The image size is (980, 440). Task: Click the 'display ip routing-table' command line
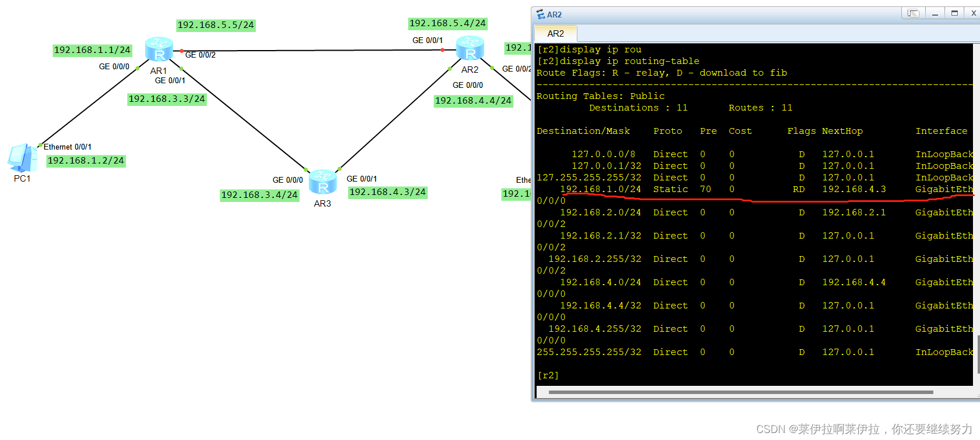(618, 61)
